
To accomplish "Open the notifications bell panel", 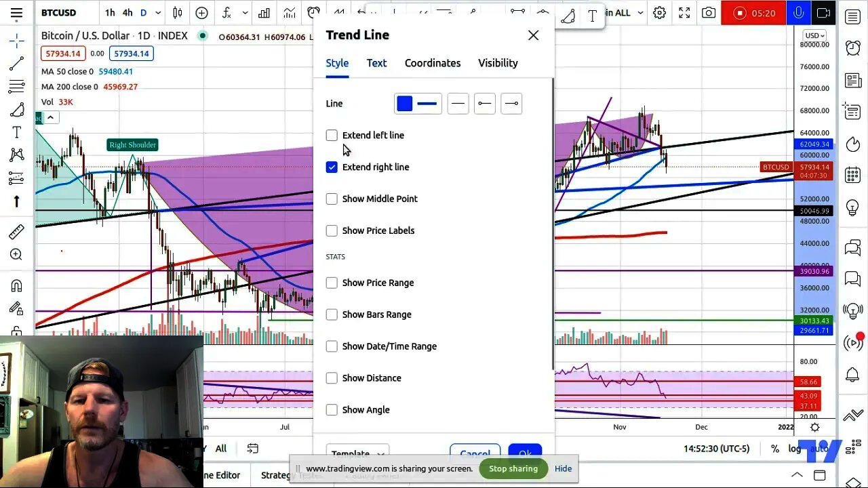I will (x=853, y=374).
